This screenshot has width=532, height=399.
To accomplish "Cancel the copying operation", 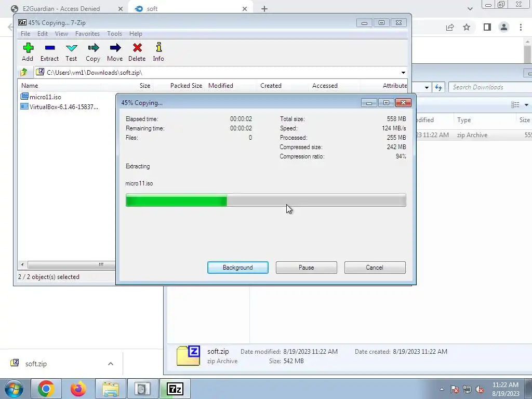I will 375,268.
